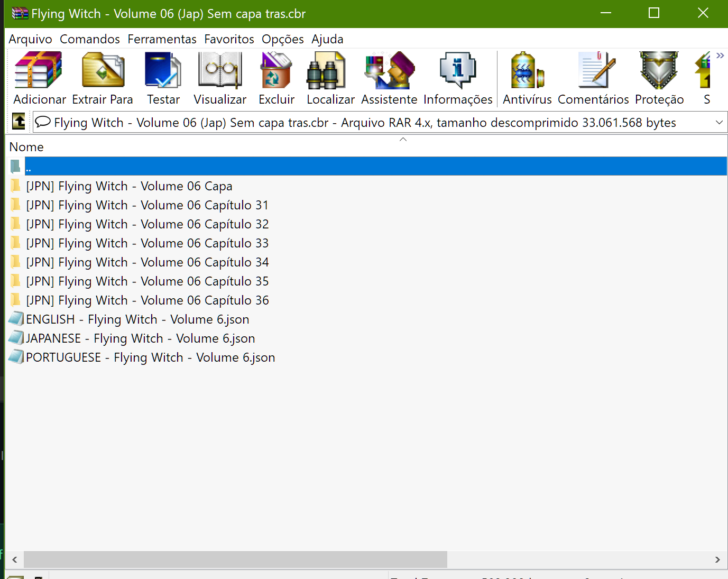Viewport: 728px width, 579px height.
Task: Sort by the Nome column header
Action: [x=26, y=147]
